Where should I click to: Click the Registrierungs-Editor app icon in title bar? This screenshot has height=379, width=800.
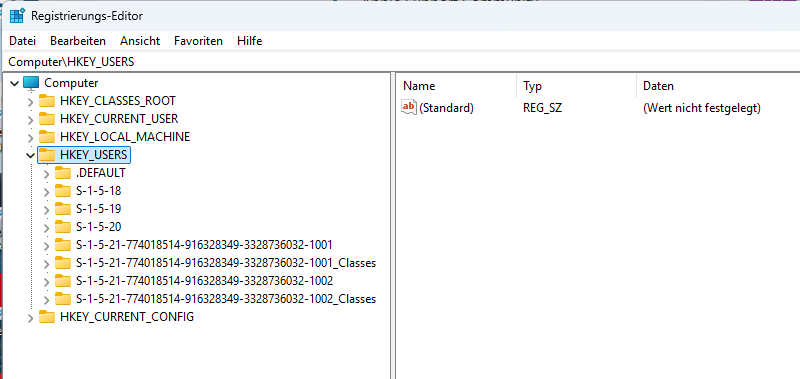click(17, 16)
